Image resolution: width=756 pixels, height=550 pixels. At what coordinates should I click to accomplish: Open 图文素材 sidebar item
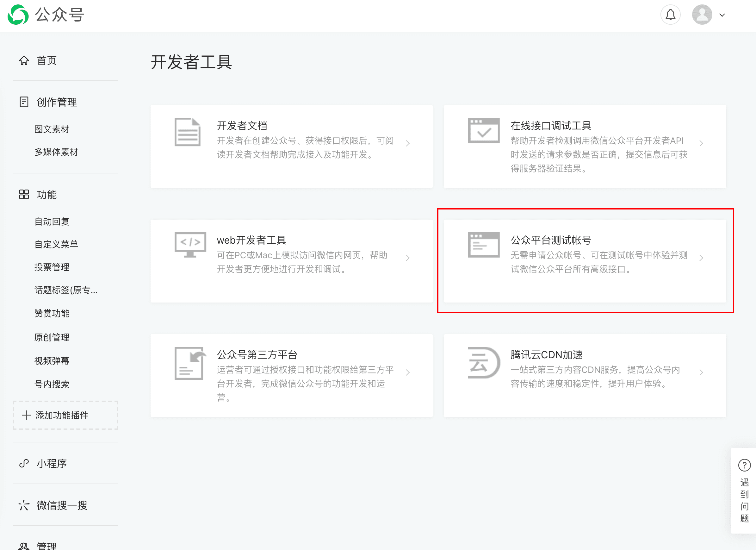(52, 129)
